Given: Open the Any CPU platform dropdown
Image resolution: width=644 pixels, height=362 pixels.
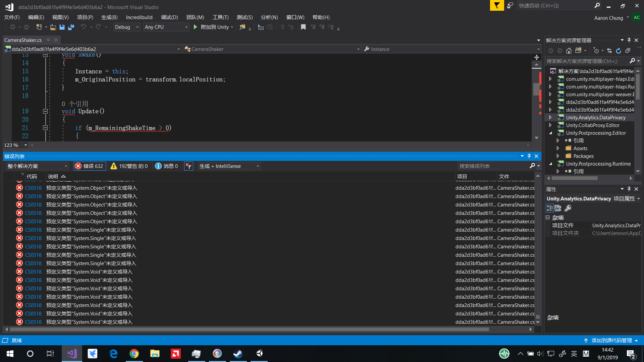Looking at the screenshot, I should 166,27.
